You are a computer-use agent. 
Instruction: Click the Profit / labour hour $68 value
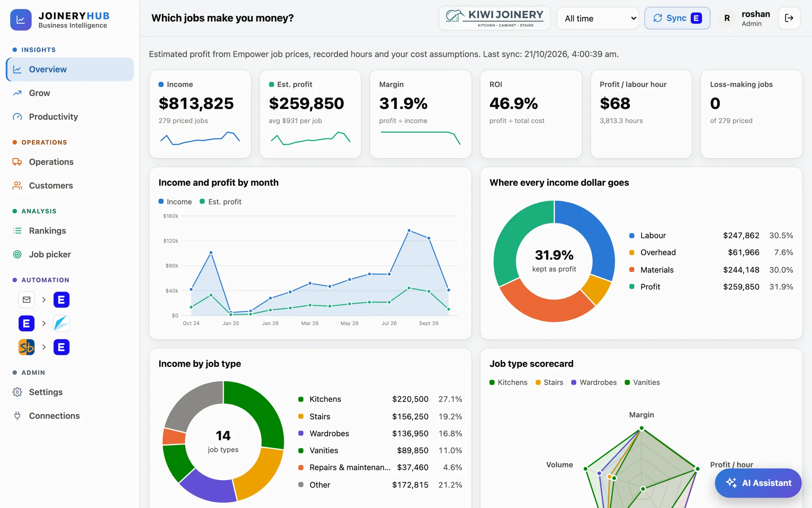[x=615, y=104]
